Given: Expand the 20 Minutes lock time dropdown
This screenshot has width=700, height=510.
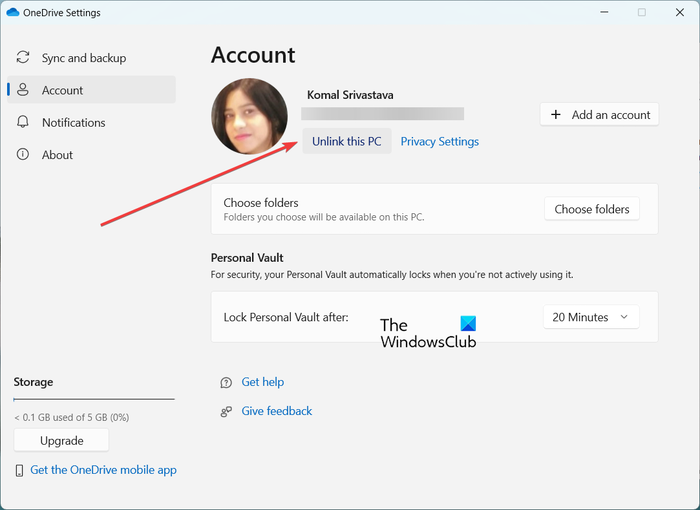Looking at the screenshot, I should [x=591, y=317].
